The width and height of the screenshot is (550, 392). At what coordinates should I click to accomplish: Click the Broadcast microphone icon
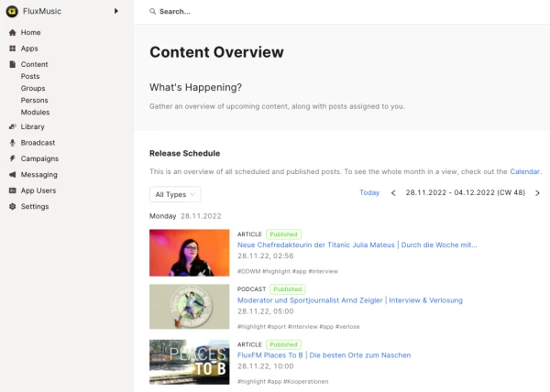click(x=12, y=143)
